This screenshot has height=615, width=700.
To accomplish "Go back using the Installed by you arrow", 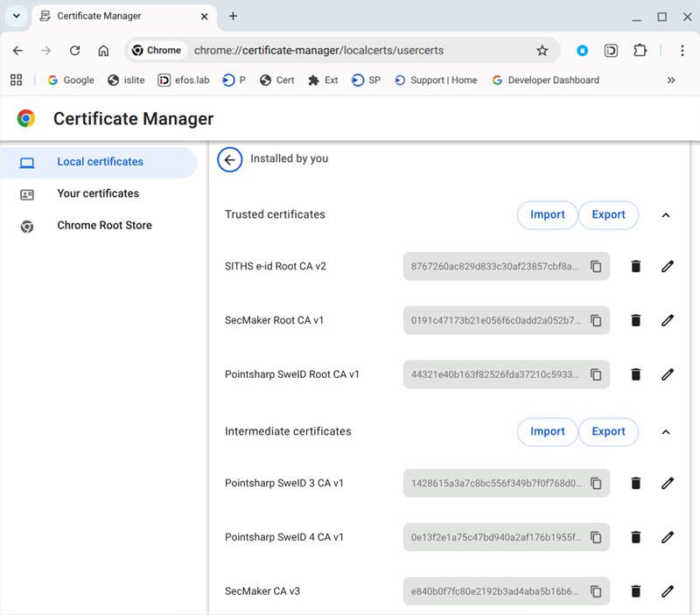I will [230, 159].
